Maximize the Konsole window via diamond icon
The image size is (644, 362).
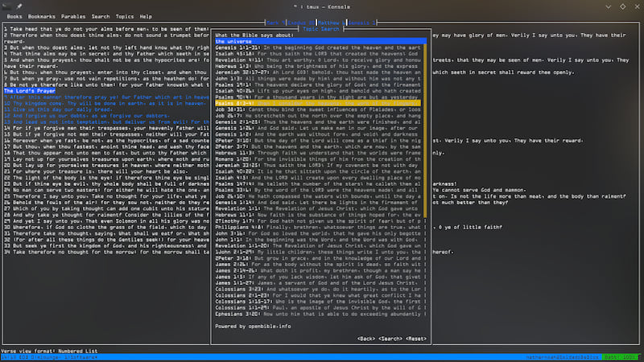pyautogui.click(x=622, y=6)
